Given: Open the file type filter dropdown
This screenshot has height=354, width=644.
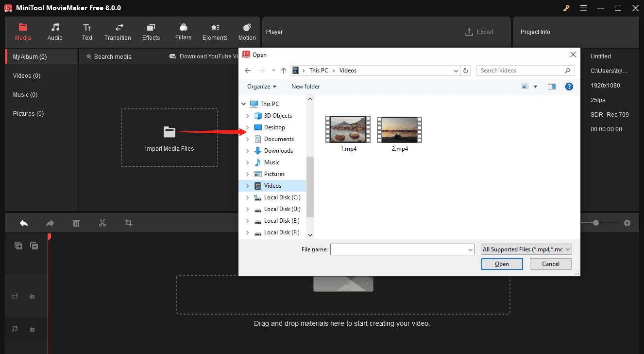Looking at the screenshot, I should (x=526, y=249).
